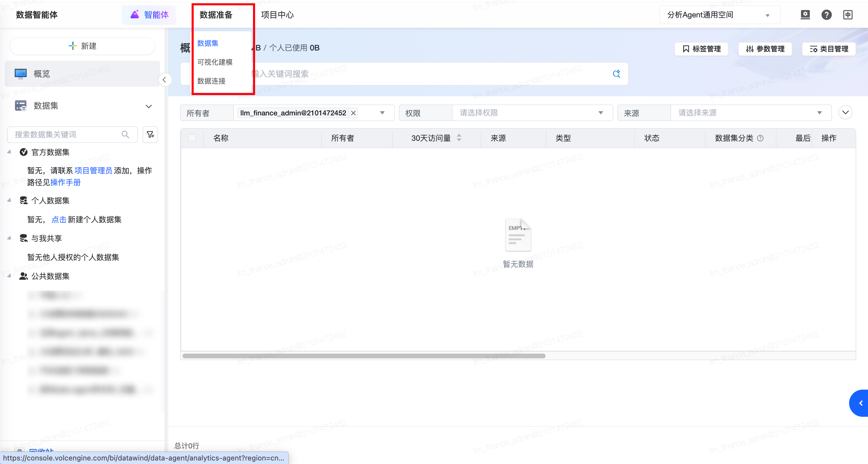
Task: Select 可视化建模 from the dropdown menu
Action: tap(215, 62)
